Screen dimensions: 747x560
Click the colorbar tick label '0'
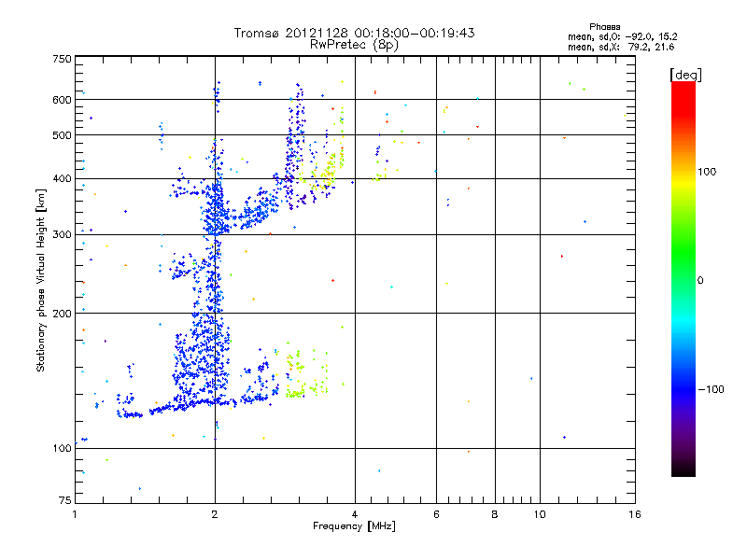[x=700, y=281]
